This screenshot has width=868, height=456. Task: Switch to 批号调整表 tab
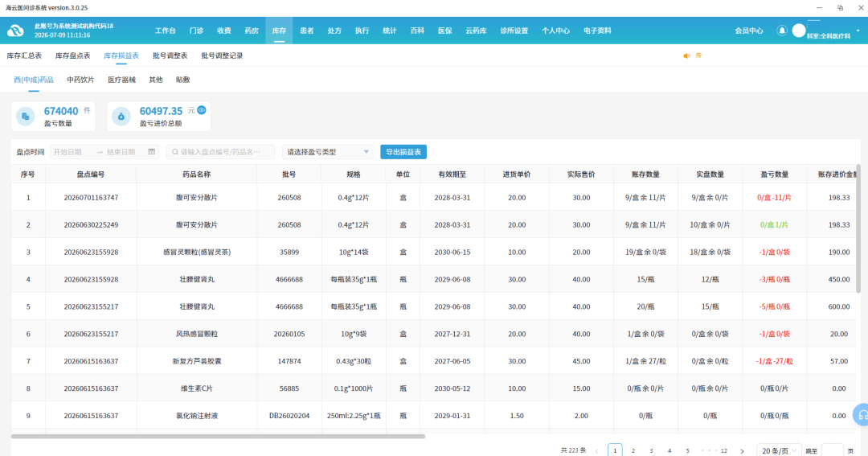click(170, 55)
